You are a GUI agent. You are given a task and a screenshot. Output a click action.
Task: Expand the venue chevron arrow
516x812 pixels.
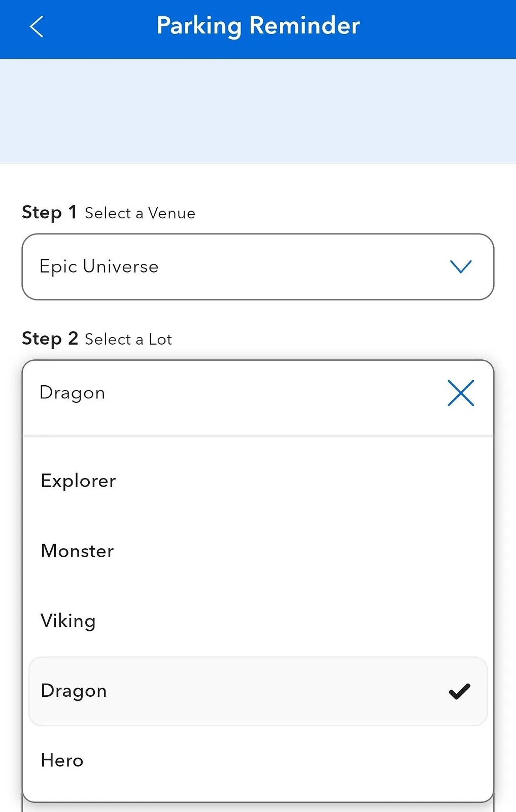pos(461,266)
